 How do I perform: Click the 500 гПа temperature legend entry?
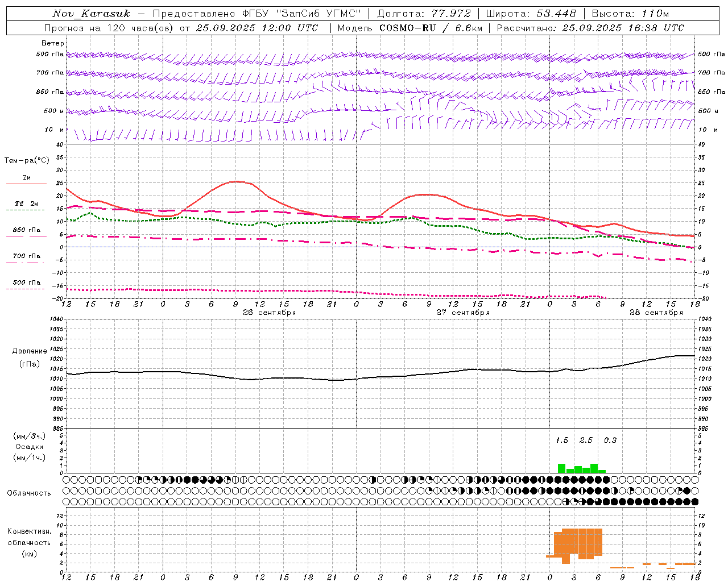[26, 284]
